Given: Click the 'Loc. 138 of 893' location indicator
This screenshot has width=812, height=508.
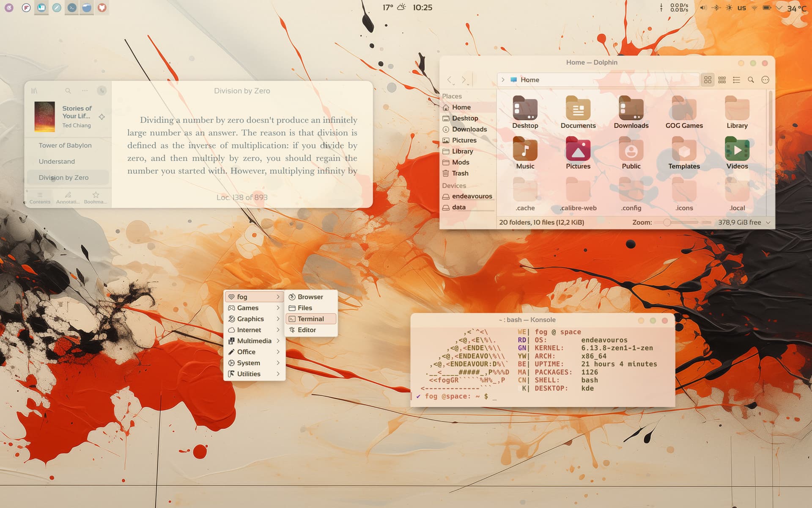Looking at the screenshot, I should coord(242,197).
